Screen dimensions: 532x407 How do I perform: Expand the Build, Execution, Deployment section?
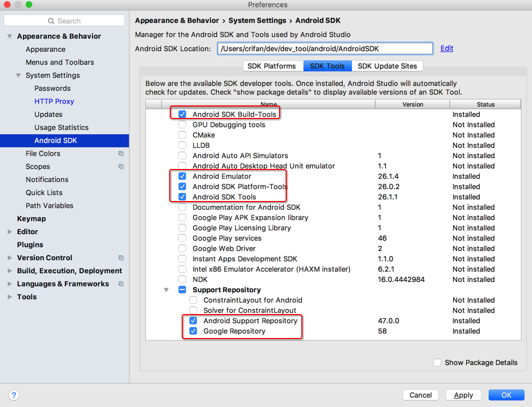(x=10, y=271)
